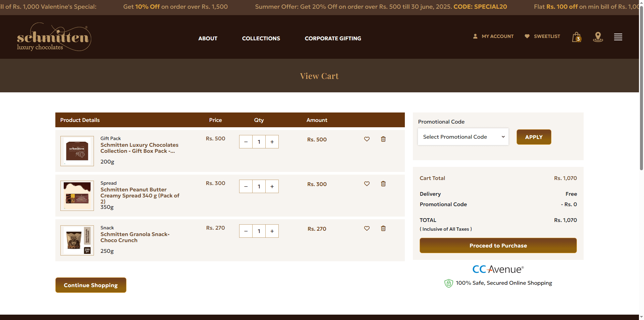Open the hamburger navigation menu
644x320 pixels.
618,37
